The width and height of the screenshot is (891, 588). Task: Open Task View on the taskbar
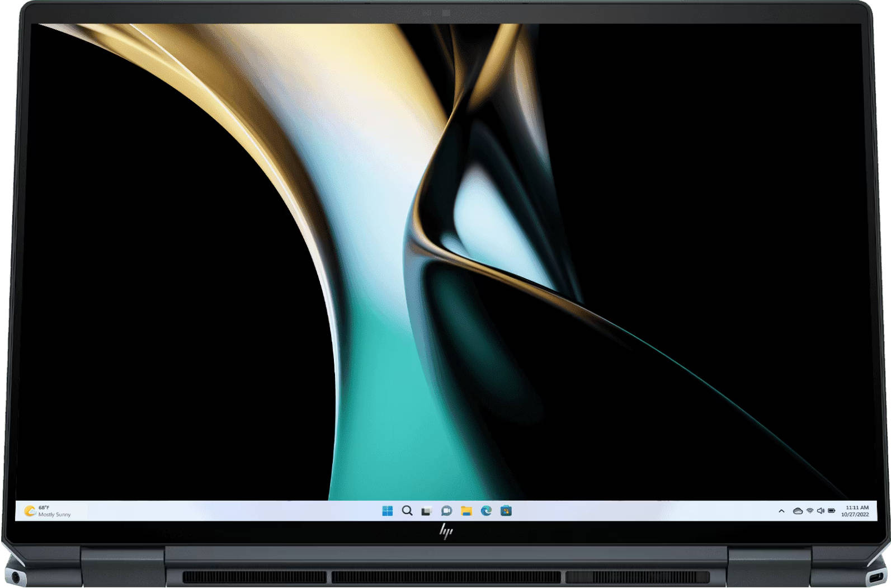(x=427, y=511)
